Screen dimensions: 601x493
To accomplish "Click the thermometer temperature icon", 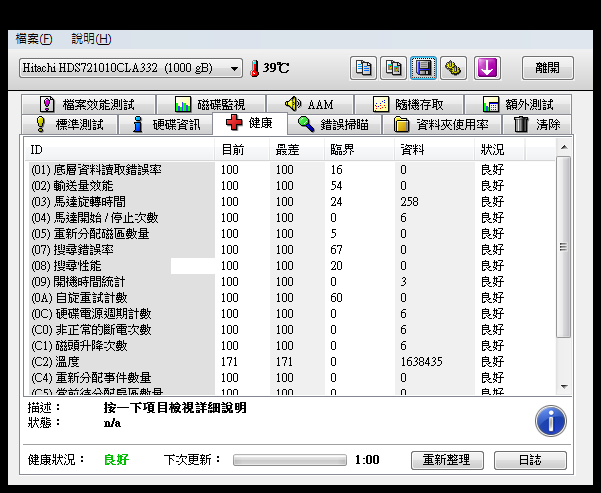I will pos(255,69).
